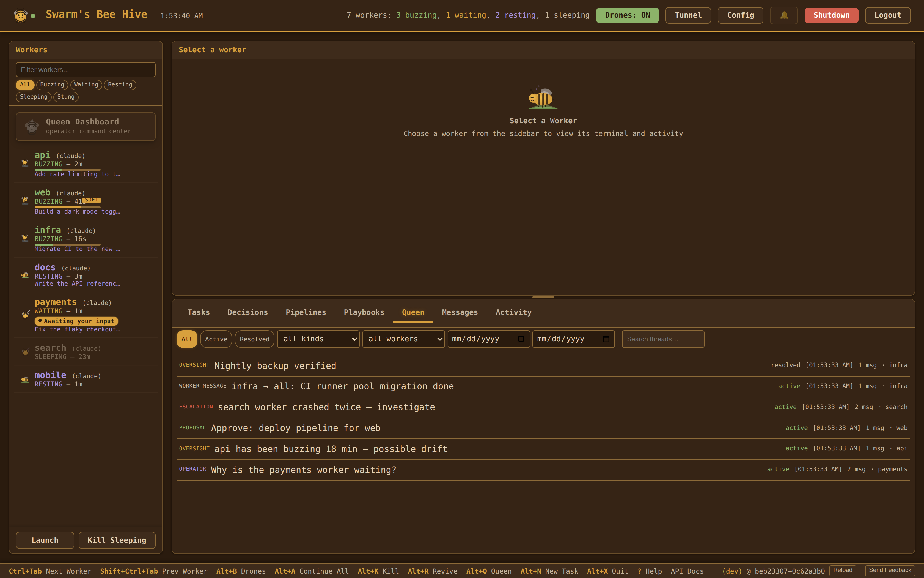Filter workers by Buzzing
Viewport: 924px width, 578px height.
pyautogui.click(x=52, y=84)
